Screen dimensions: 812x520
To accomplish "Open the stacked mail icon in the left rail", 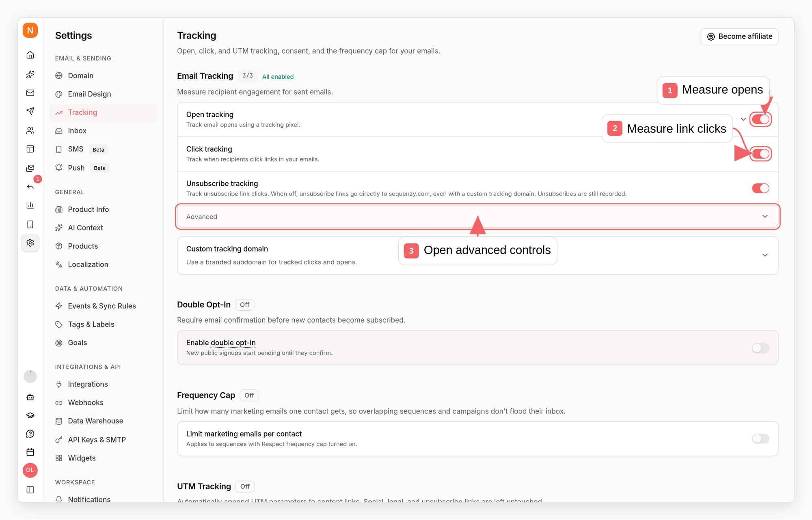I will click(30, 168).
